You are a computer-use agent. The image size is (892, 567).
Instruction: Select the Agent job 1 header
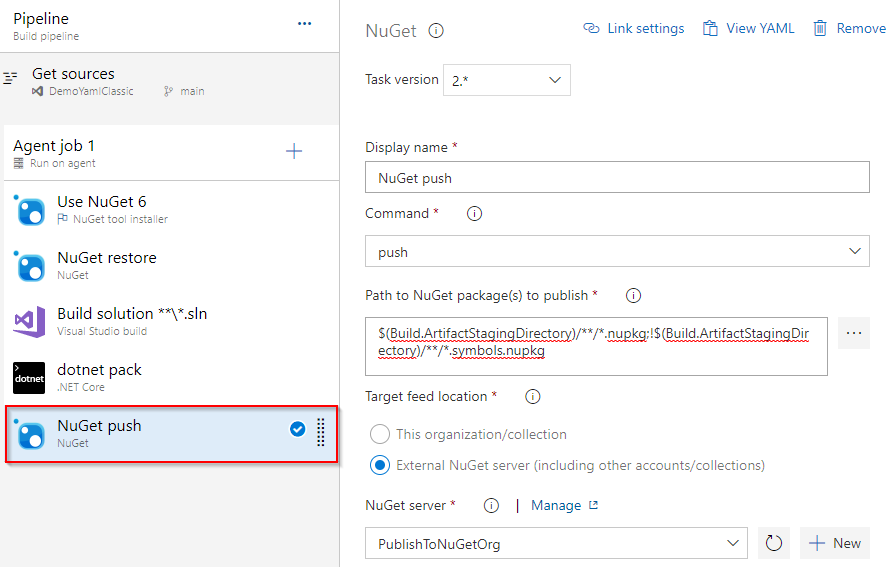point(171,152)
